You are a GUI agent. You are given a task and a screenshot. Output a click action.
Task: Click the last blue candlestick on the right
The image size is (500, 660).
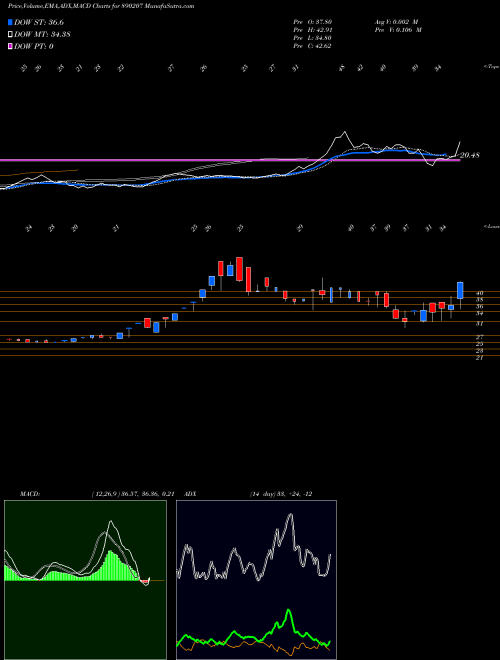[x=460, y=290]
